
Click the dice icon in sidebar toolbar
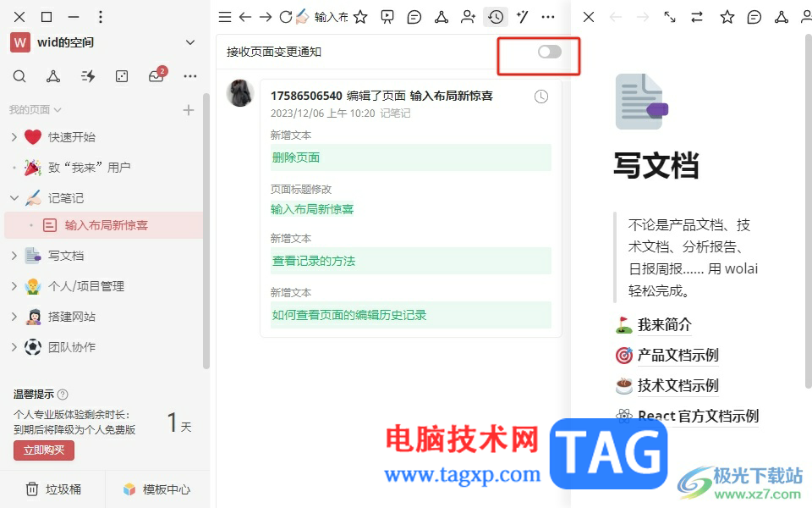click(122, 77)
